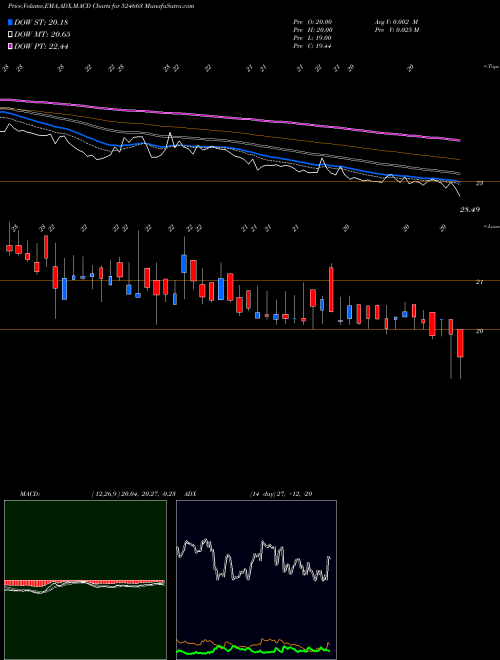Screen dimensions: 500x660
Task: Click the '23' price level label
Action: coord(479,183)
